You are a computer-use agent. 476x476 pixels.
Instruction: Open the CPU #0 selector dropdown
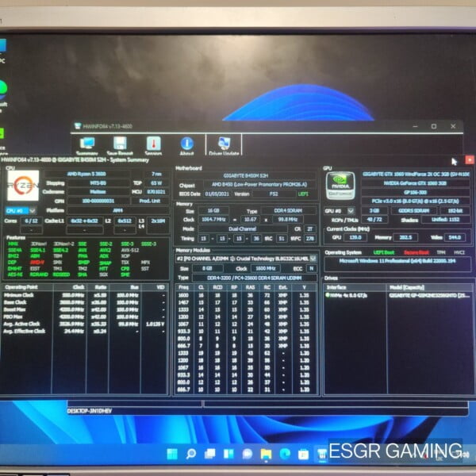[21, 210]
